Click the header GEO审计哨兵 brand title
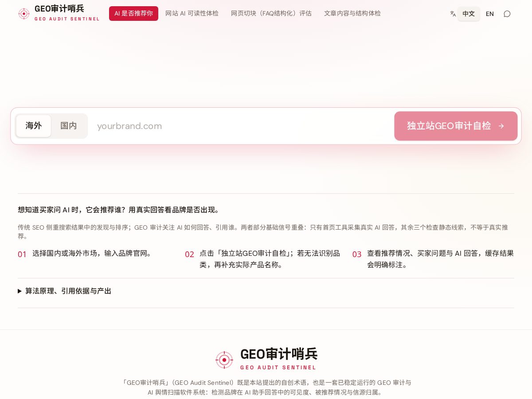The height and width of the screenshot is (399, 532). (59, 9)
